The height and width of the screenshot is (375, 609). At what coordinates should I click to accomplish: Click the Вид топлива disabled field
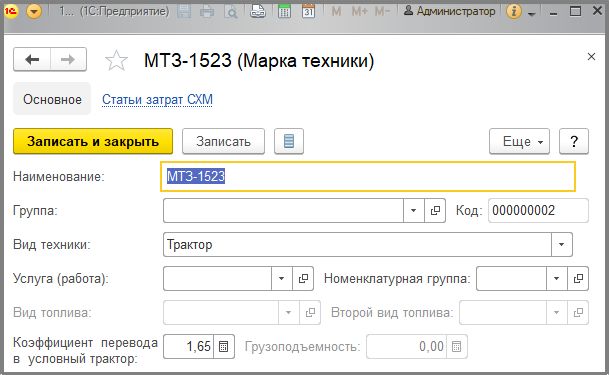pos(221,312)
